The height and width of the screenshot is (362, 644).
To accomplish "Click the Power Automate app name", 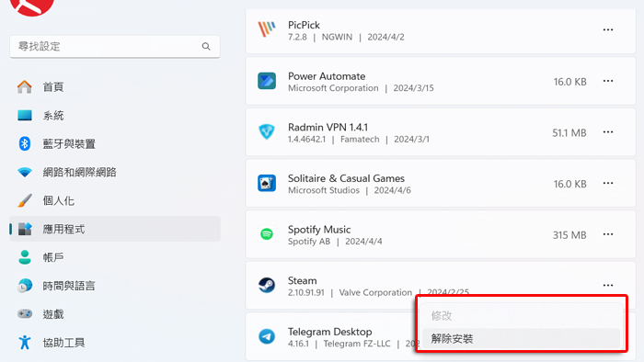I will [x=327, y=76].
